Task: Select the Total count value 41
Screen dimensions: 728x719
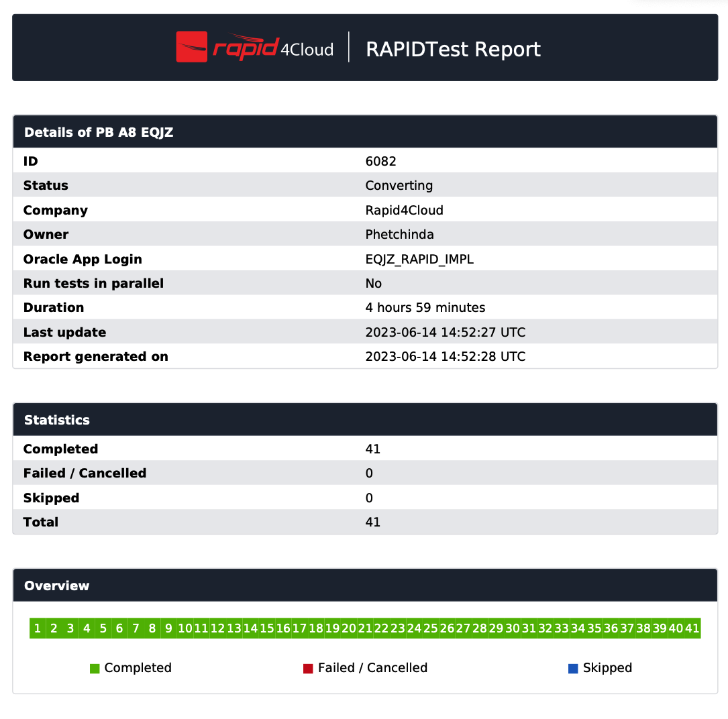Action: pyautogui.click(x=373, y=522)
